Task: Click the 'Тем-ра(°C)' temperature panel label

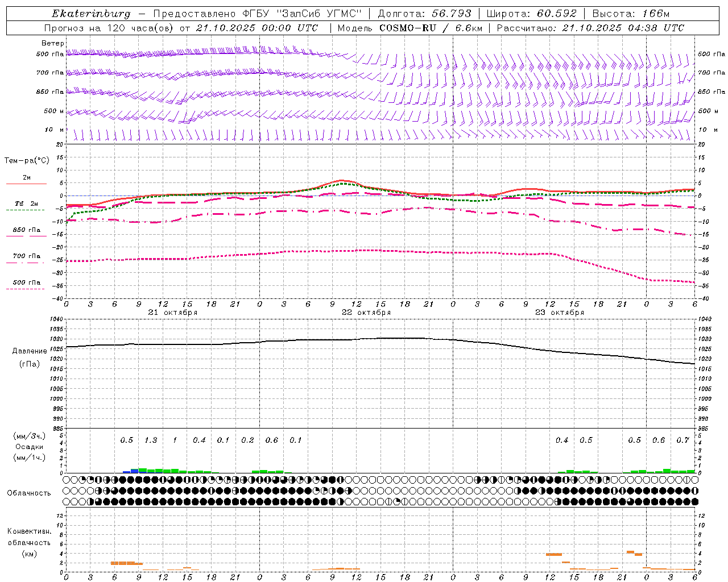Action: (x=27, y=161)
